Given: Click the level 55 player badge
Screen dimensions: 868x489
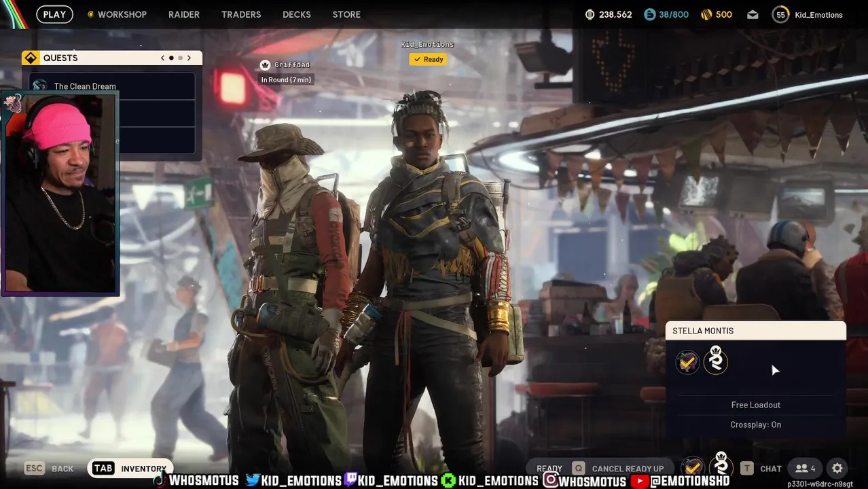Looking at the screenshot, I should point(780,15).
